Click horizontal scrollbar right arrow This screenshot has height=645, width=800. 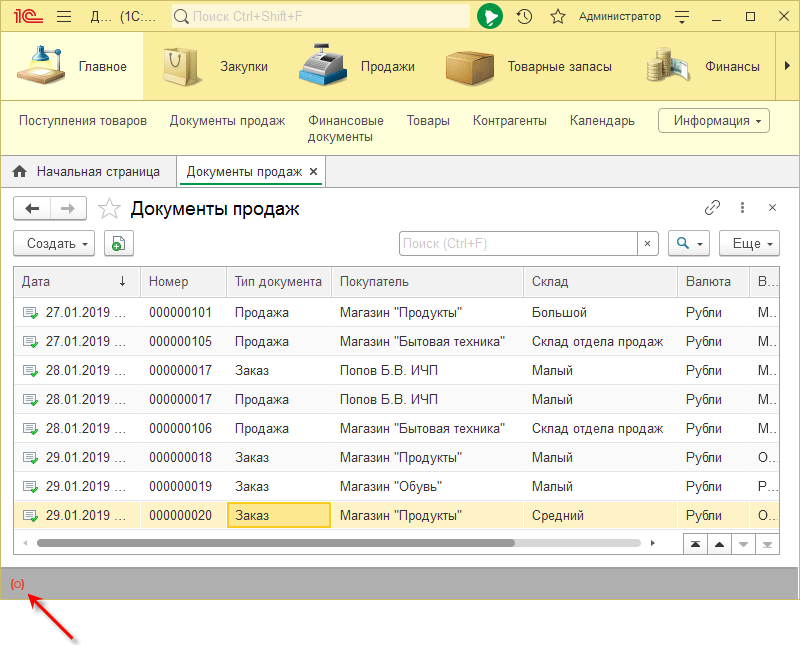[653, 543]
